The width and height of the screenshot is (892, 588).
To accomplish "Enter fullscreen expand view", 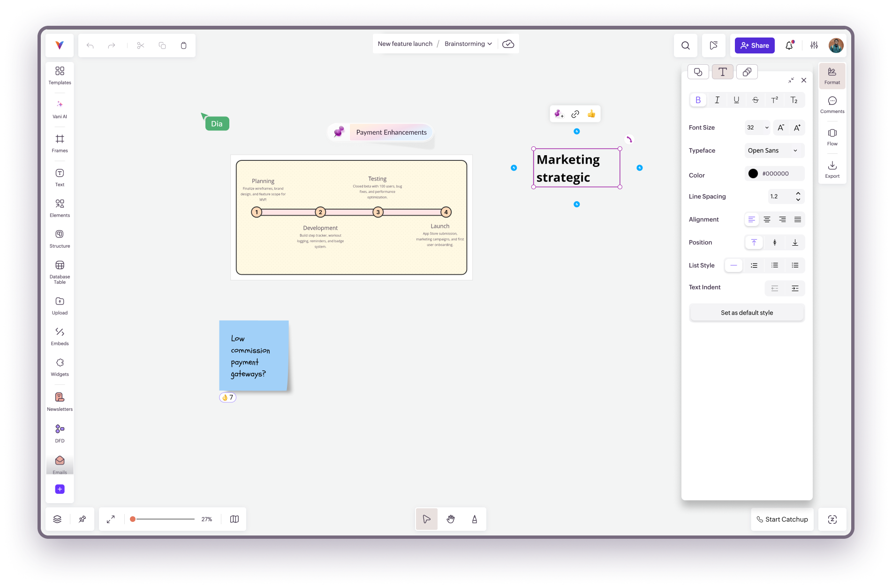I will point(111,519).
